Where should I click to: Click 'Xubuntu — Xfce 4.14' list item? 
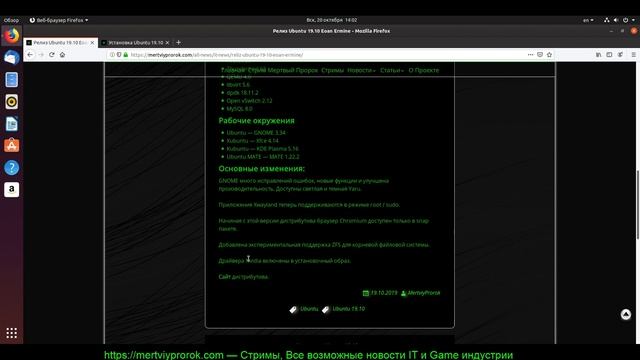pos(252,141)
